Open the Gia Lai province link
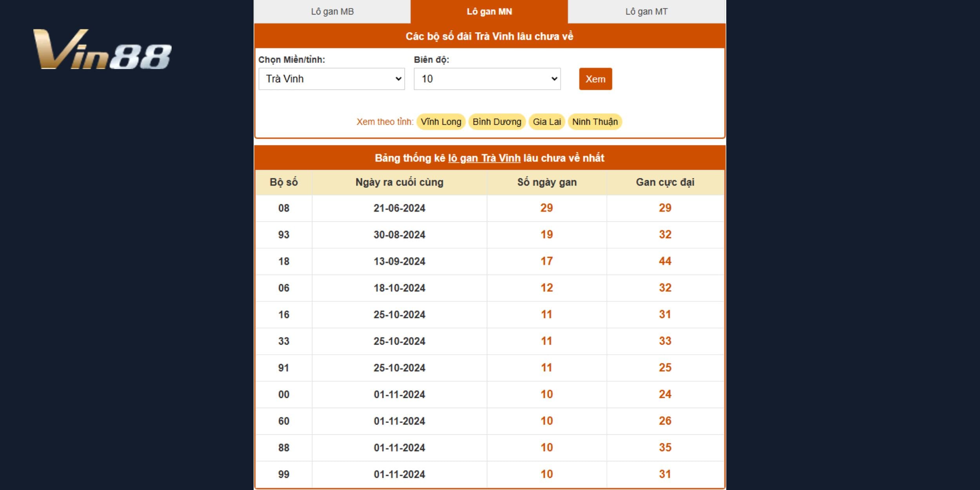 click(547, 122)
